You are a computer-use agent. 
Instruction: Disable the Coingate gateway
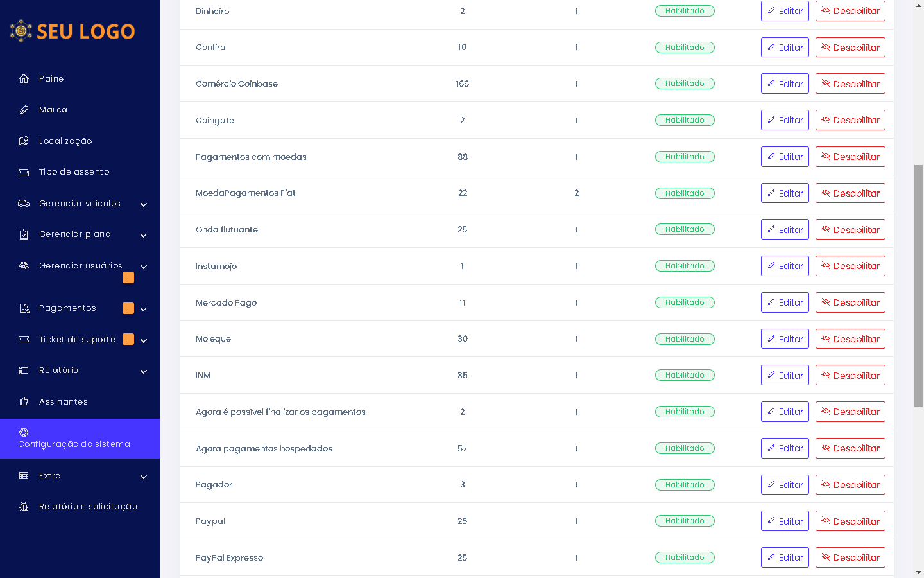click(x=850, y=120)
